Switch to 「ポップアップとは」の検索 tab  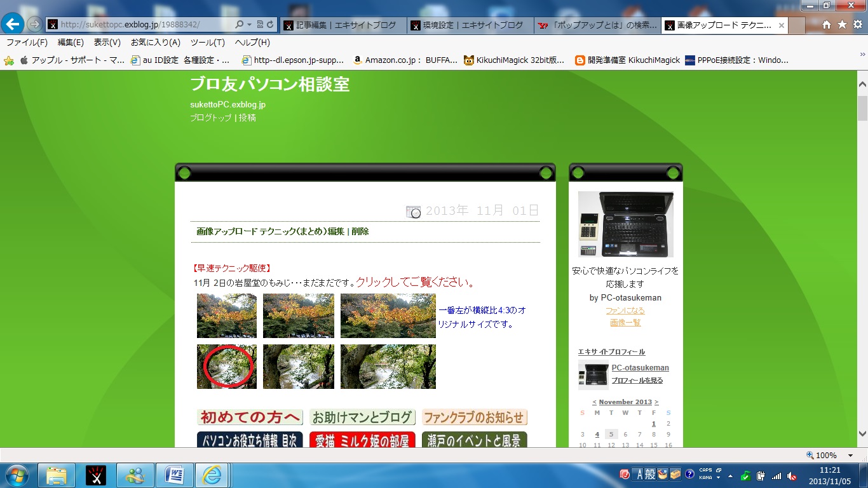point(597,25)
